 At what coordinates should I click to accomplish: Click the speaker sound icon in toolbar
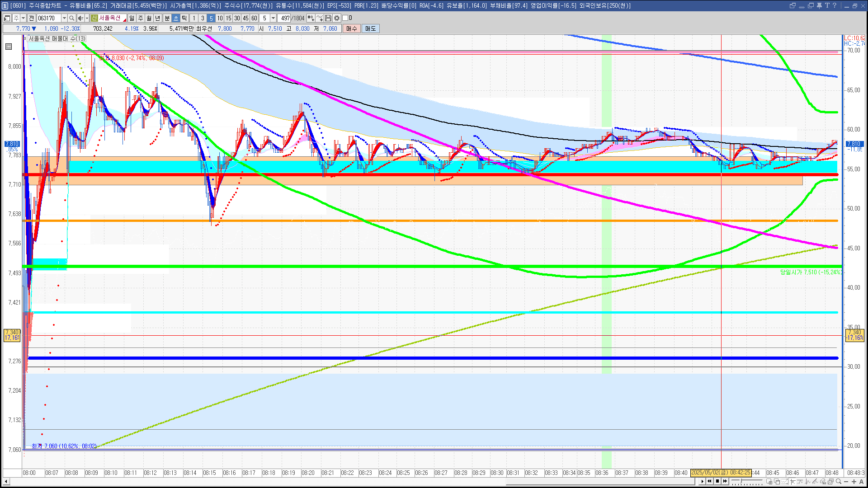pos(80,18)
